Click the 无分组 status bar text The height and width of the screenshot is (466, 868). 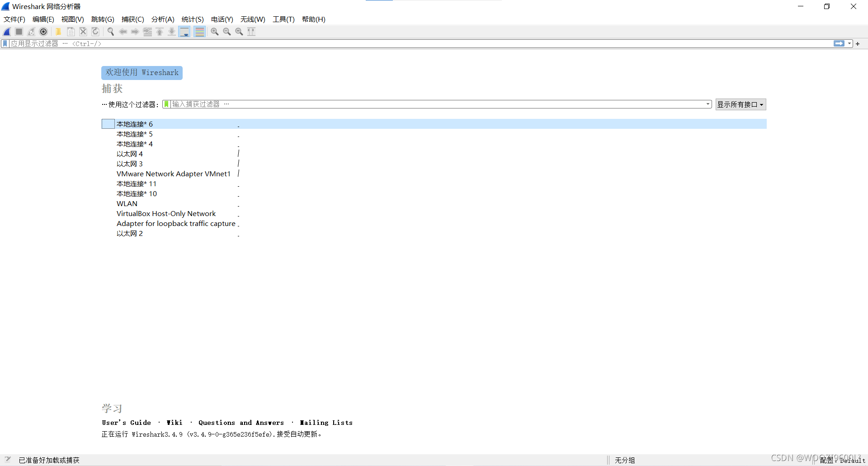pyautogui.click(x=625, y=460)
